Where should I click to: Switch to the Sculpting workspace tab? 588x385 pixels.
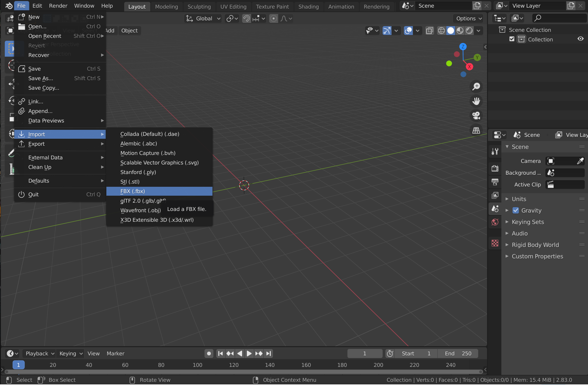click(199, 6)
